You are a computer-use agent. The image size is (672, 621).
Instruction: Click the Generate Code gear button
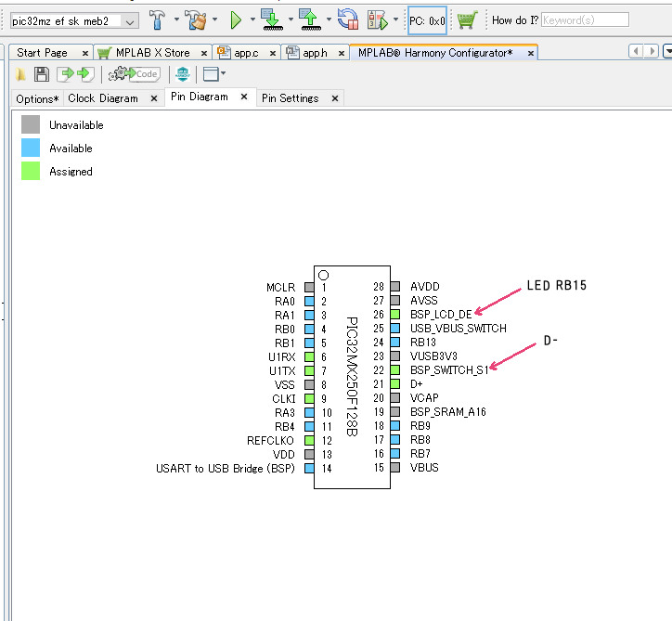click(135, 74)
